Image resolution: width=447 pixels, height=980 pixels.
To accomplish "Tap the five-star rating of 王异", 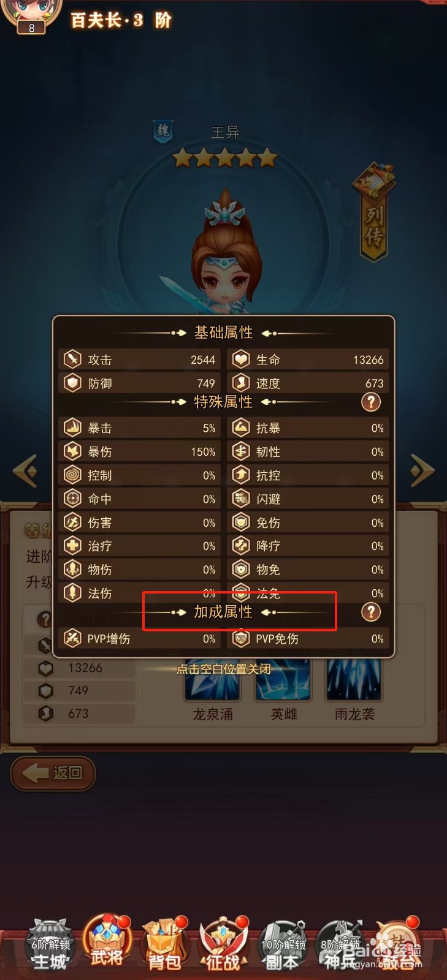I will tap(225, 158).
